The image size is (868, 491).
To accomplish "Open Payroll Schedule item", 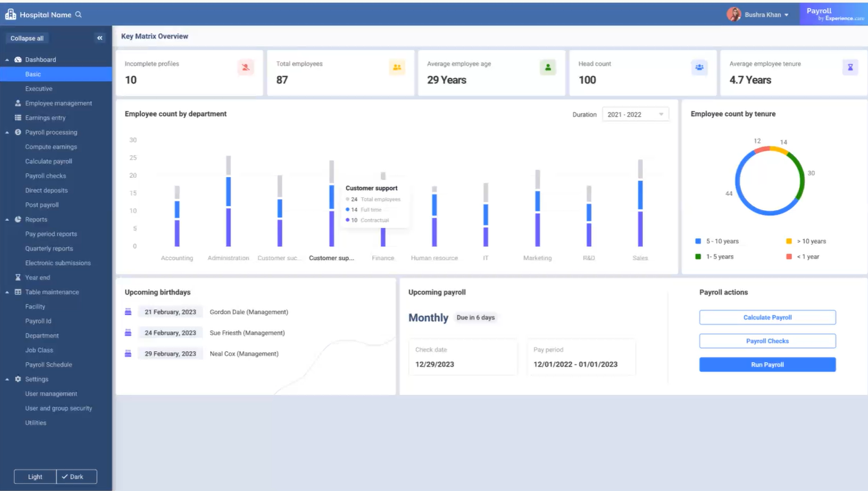I will click(x=48, y=365).
